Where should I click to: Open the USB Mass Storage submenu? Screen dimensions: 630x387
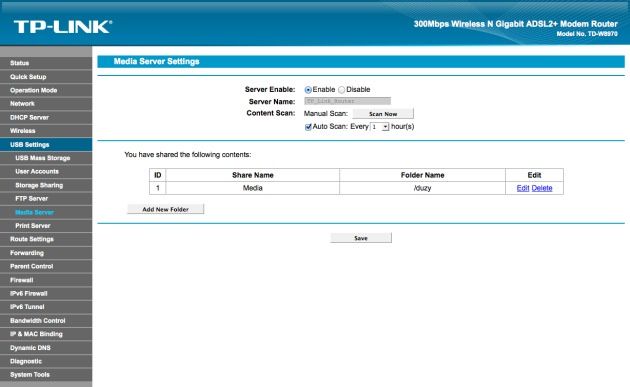click(46, 158)
